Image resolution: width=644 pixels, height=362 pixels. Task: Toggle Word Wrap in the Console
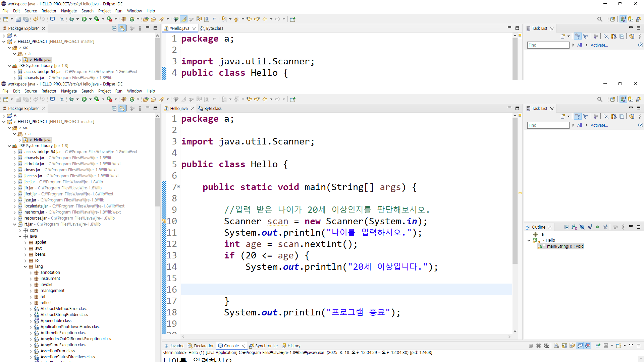pos(572,346)
